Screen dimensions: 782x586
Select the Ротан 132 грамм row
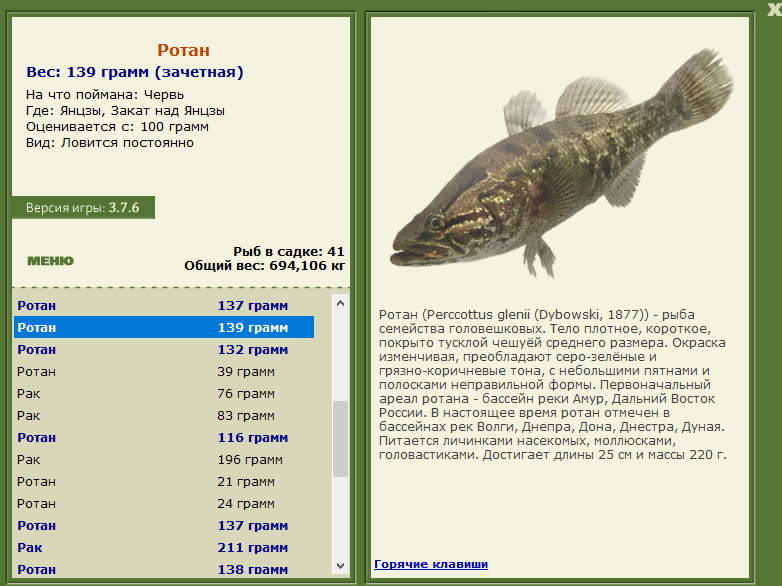(x=164, y=349)
